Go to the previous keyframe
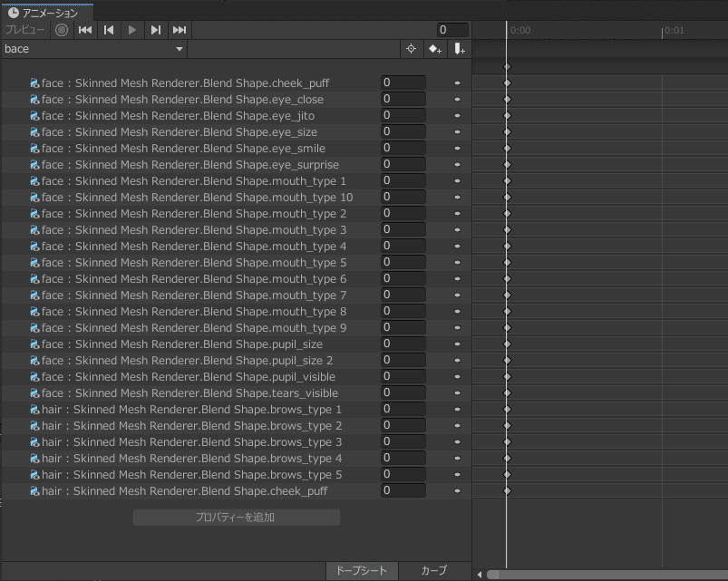728x581 pixels. [109, 30]
